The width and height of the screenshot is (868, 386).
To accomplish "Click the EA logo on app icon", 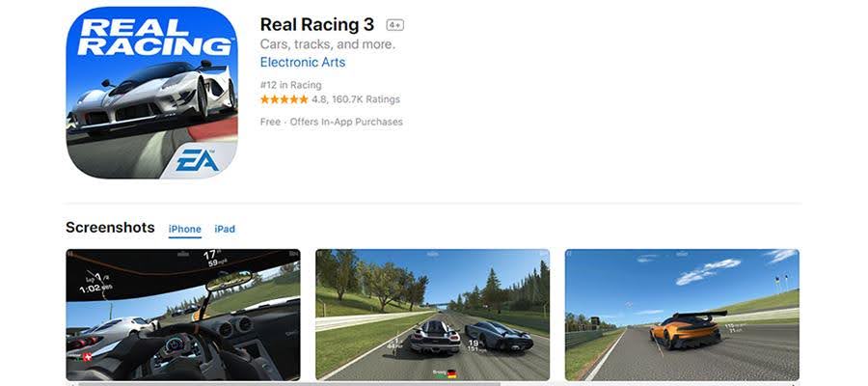I will click(x=198, y=160).
